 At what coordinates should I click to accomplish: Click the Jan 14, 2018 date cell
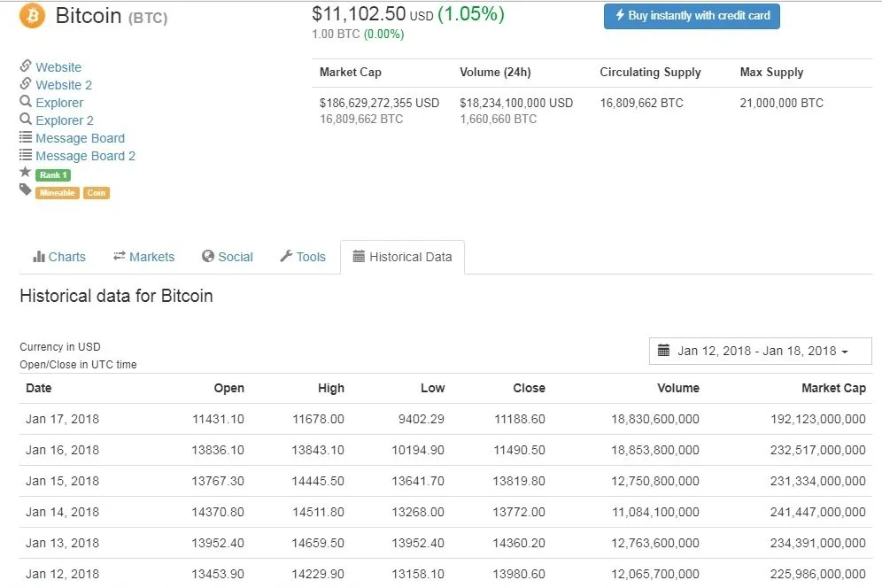click(63, 512)
